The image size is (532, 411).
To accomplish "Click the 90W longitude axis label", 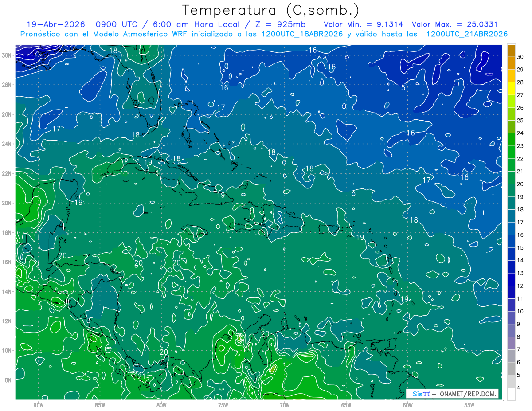I will click(38, 405).
